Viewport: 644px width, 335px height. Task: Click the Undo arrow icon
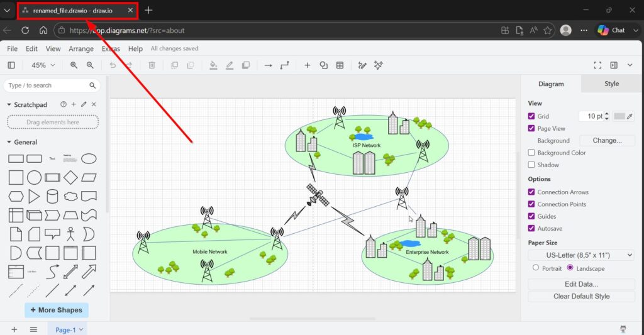[x=113, y=65]
